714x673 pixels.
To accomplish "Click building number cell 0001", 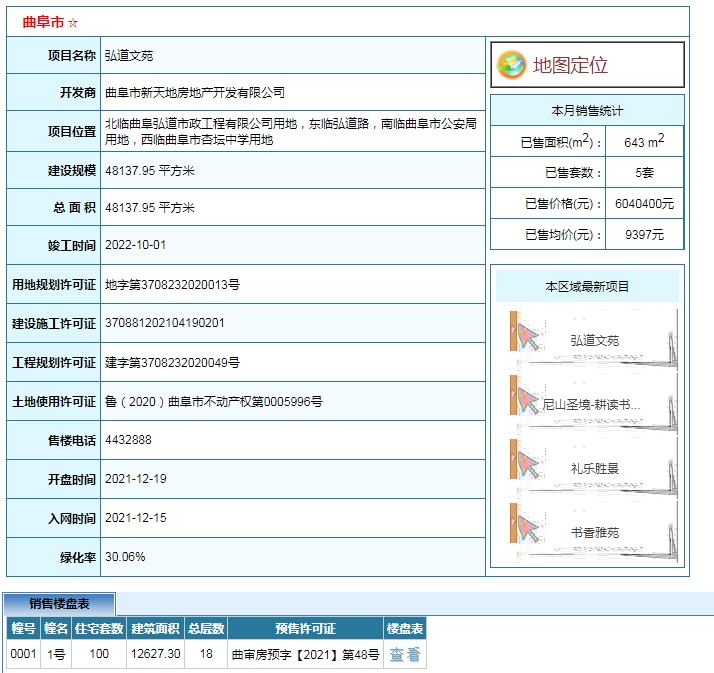I will [23, 654].
